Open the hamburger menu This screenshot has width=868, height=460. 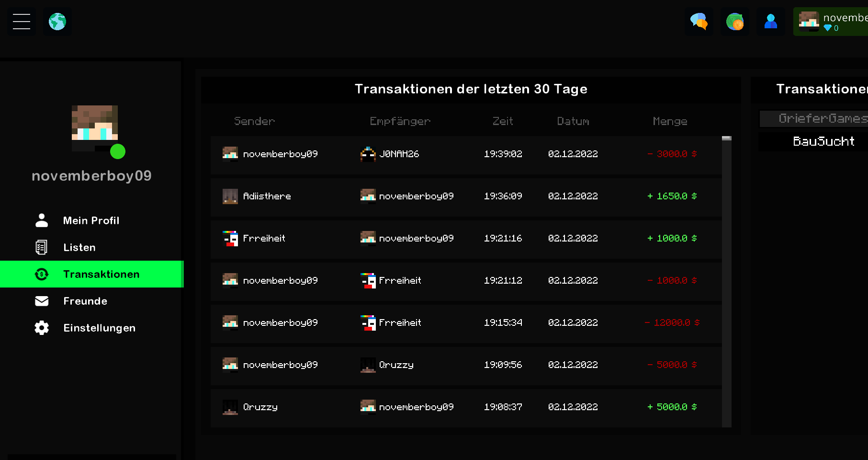pyautogui.click(x=22, y=22)
